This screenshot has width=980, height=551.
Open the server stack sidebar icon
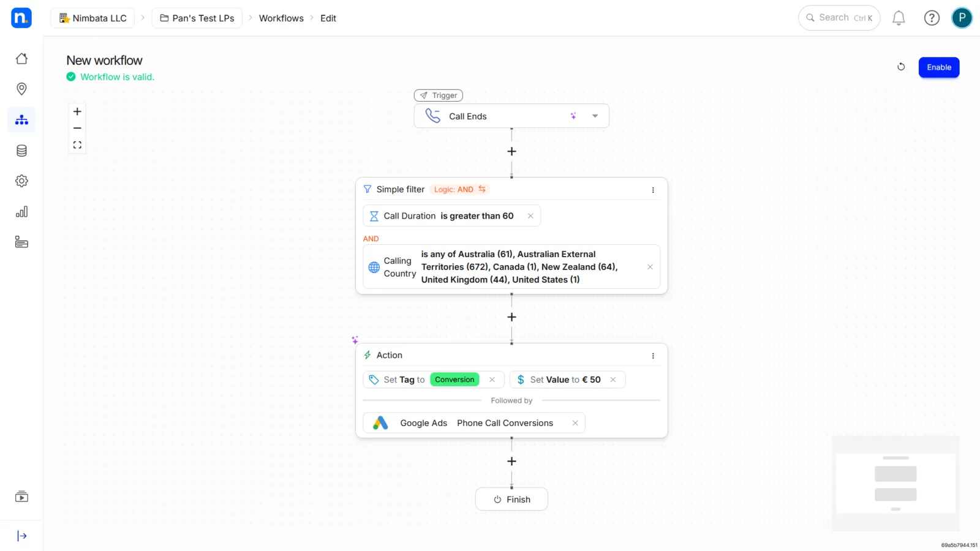point(21,242)
